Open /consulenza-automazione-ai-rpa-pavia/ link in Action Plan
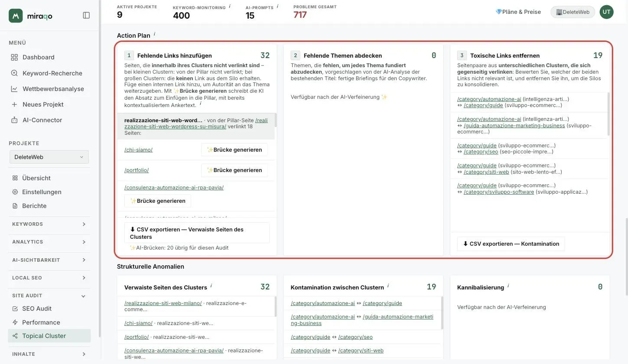The image size is (628, 364). [x=174, y=188]
